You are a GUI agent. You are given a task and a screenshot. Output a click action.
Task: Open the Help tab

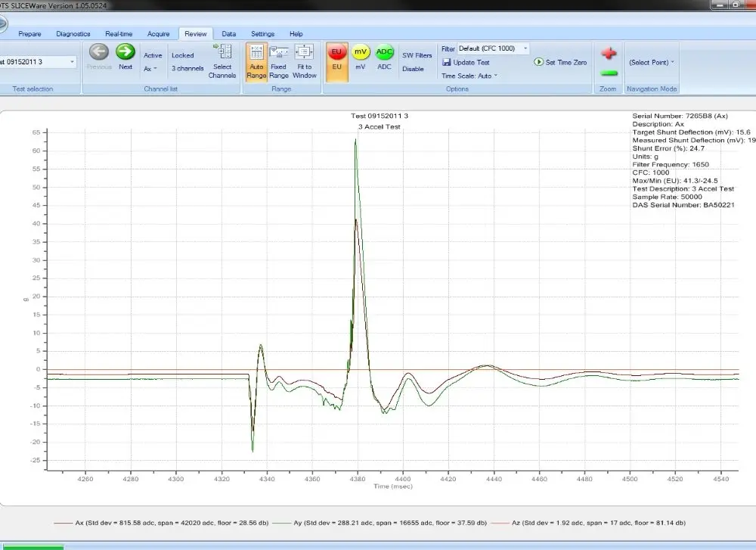(x=296, y=34)
